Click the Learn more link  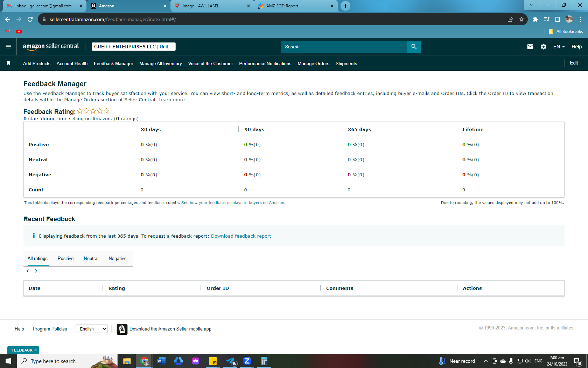click(x=171, y=100)
